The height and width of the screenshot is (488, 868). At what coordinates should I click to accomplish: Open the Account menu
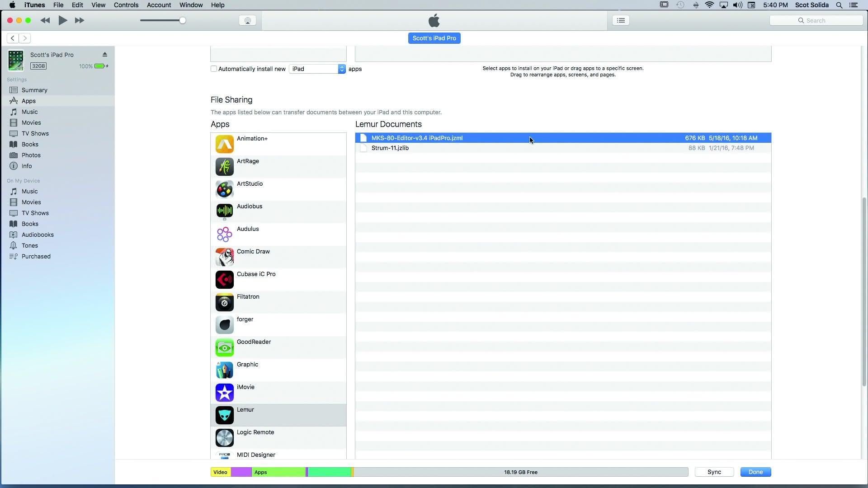tap(159, 5)
